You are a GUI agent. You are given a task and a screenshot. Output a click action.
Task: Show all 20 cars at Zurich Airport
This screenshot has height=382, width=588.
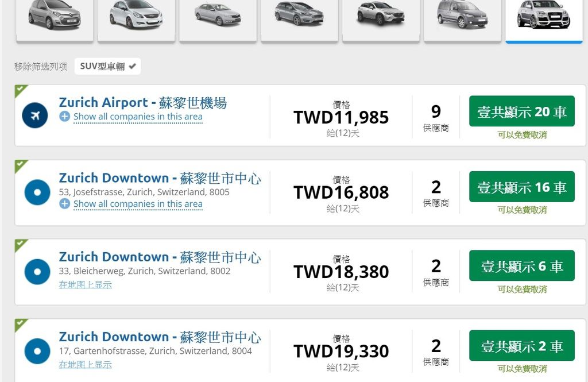[x=521, y=111]
